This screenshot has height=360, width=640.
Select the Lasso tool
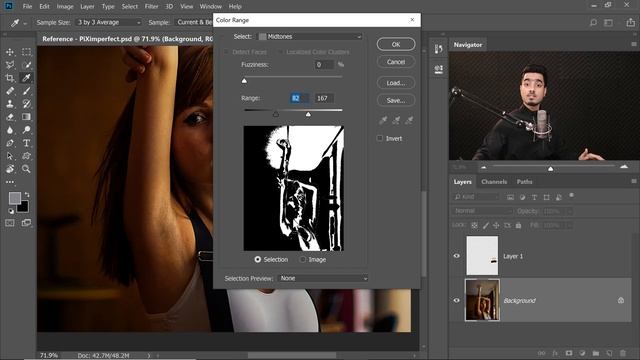tap(10, 65)
